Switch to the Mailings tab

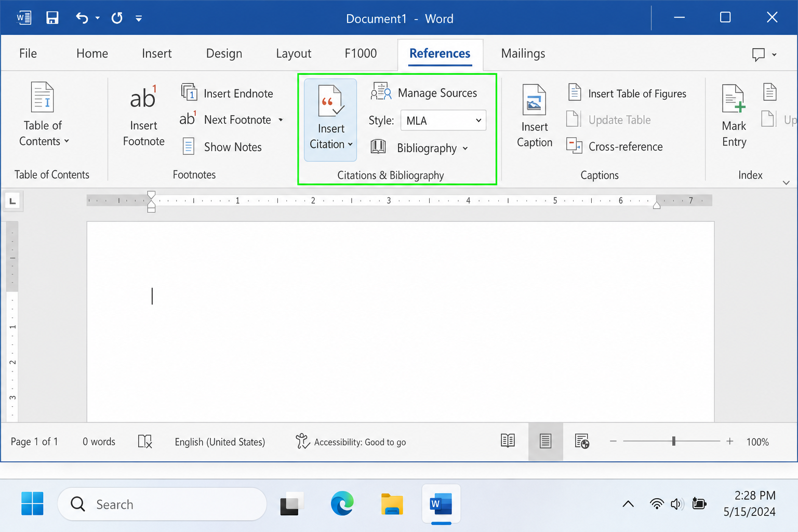523,54
